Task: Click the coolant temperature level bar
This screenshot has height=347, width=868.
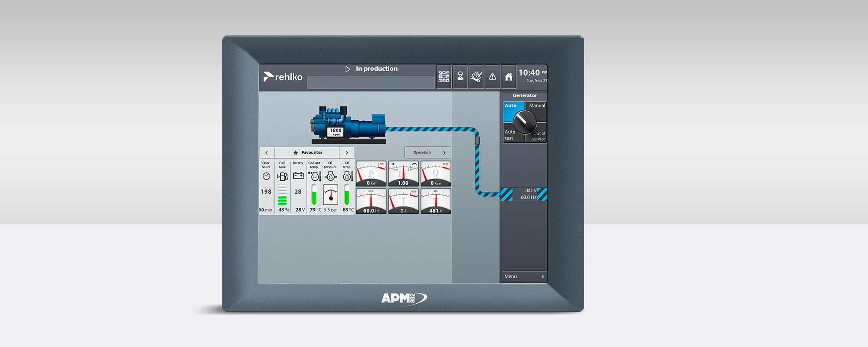Action: pyautogui.click(x=314, y=194)
